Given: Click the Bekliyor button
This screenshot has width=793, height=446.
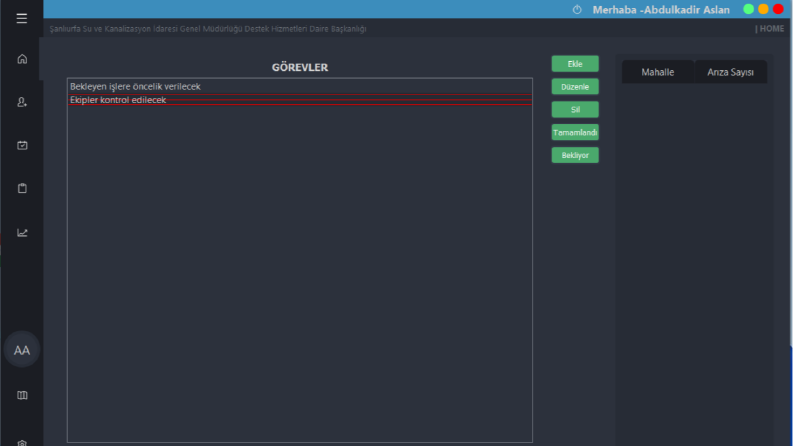Looking at the screenshot, I should click(x=575, y=155).
